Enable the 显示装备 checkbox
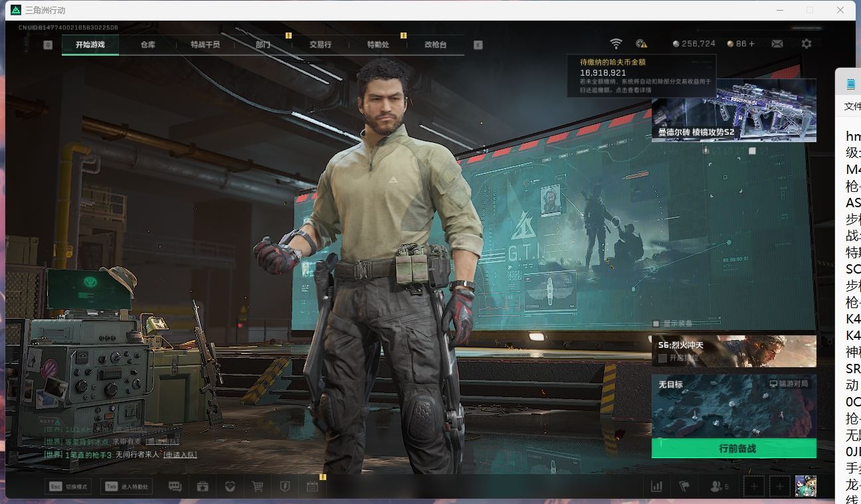This screenshot has height=504, width=861. [x=656, y=323]
